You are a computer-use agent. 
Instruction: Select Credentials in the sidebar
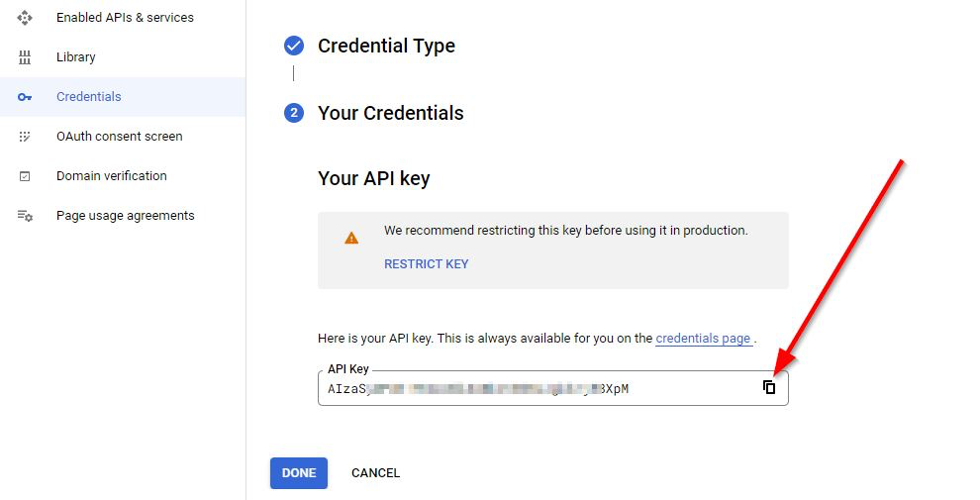point(89,97)
